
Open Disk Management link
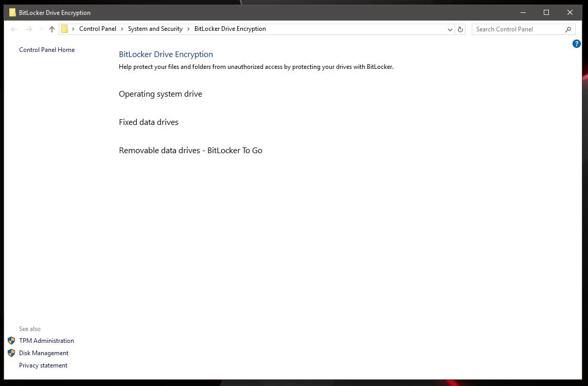(x=44, y=353)
